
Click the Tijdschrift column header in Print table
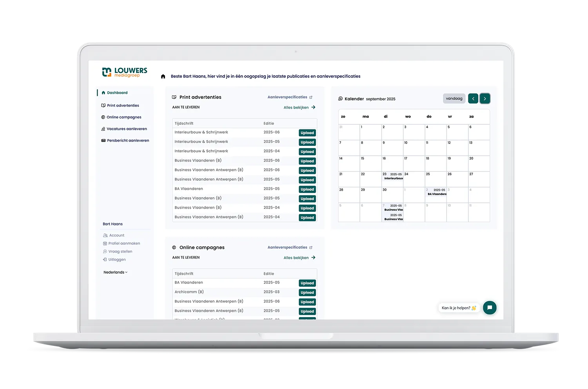184,124
